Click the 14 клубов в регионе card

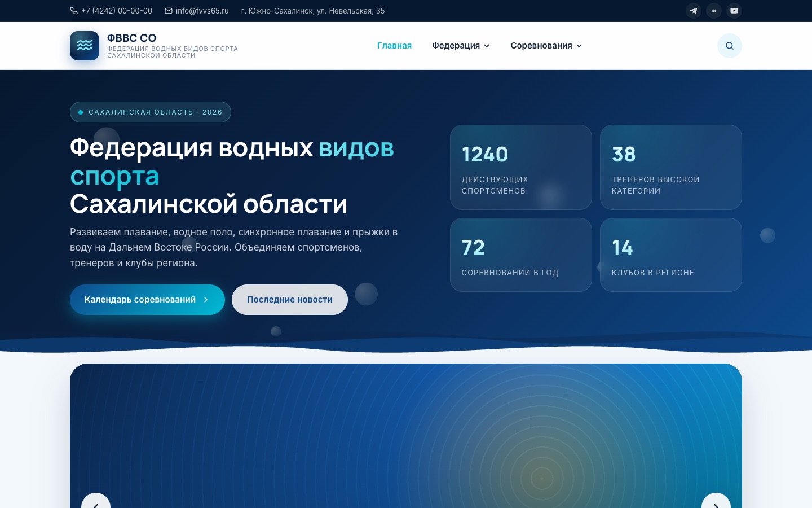click(671, 255)
